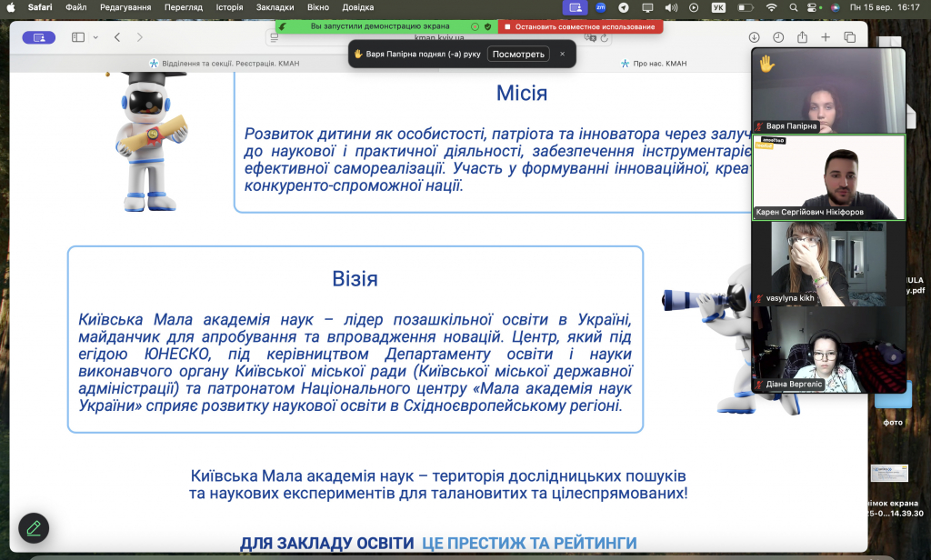Show the tab overview
The height and width of the screenshot is (560, 931).
point(850,37)
